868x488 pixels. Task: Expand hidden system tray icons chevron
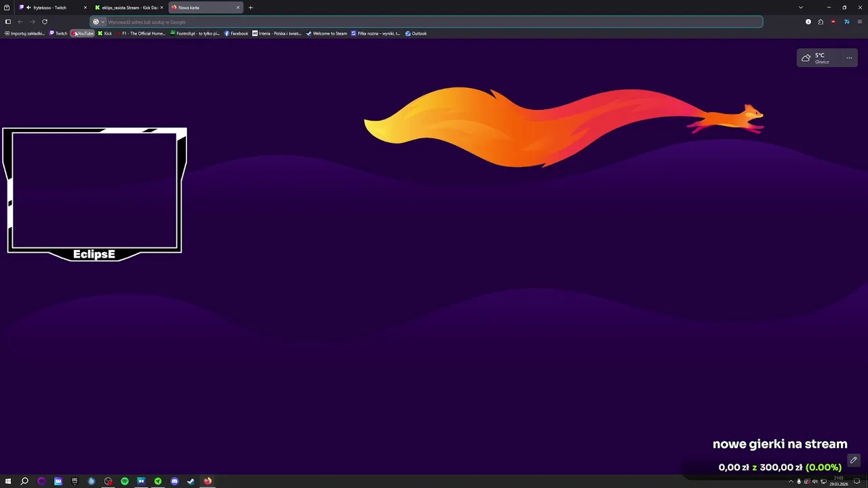[791, 481]
